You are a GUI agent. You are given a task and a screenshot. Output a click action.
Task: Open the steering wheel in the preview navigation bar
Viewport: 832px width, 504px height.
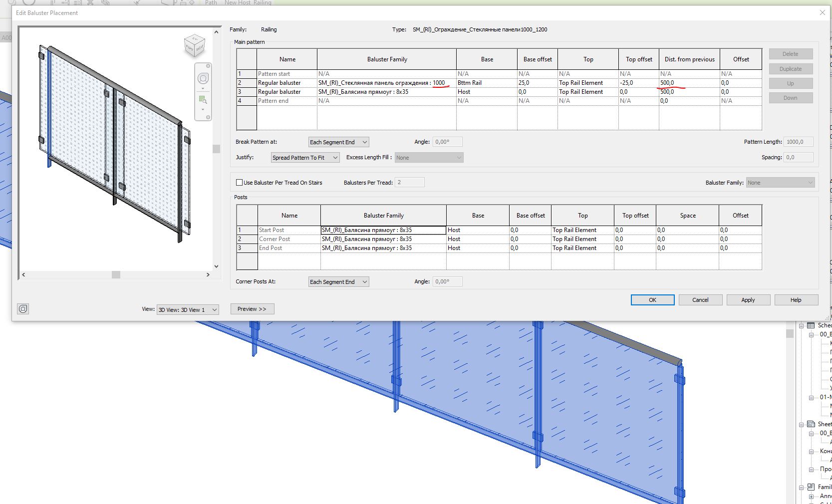coord(203,78)
